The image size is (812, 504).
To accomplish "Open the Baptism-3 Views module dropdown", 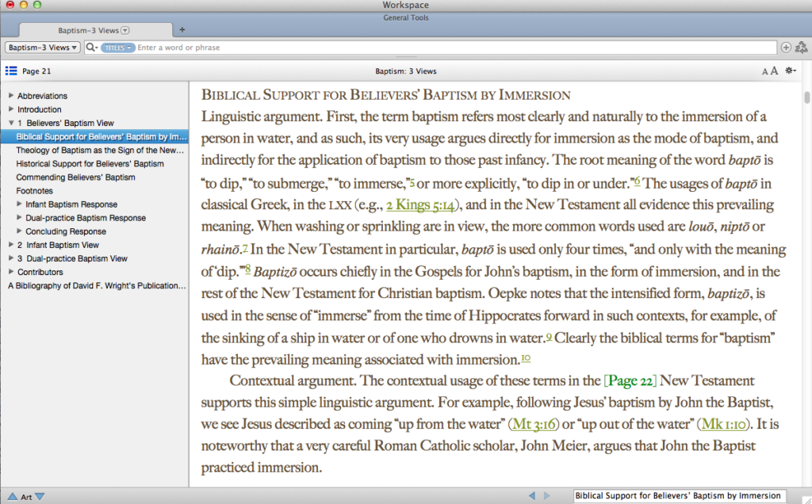I will 43,48.
